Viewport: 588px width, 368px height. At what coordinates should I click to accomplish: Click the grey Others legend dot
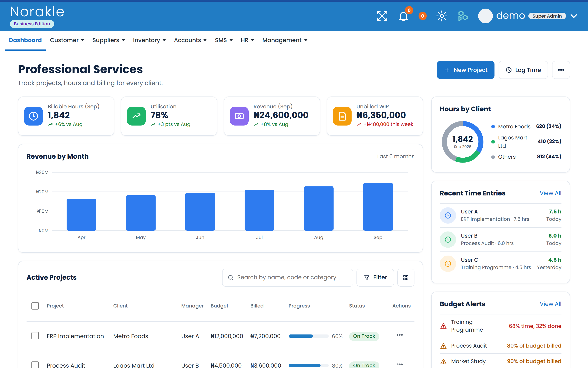pos(493,157)
